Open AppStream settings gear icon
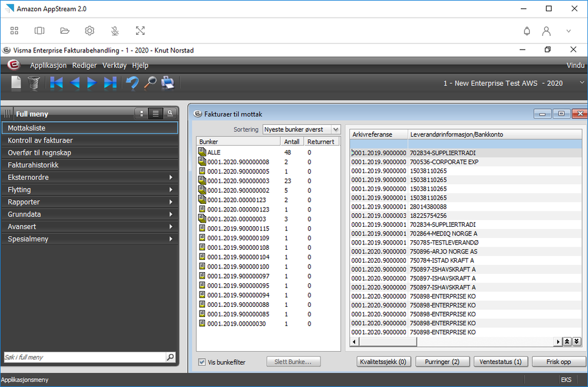 pyautogui.click(x=90, y=31)
